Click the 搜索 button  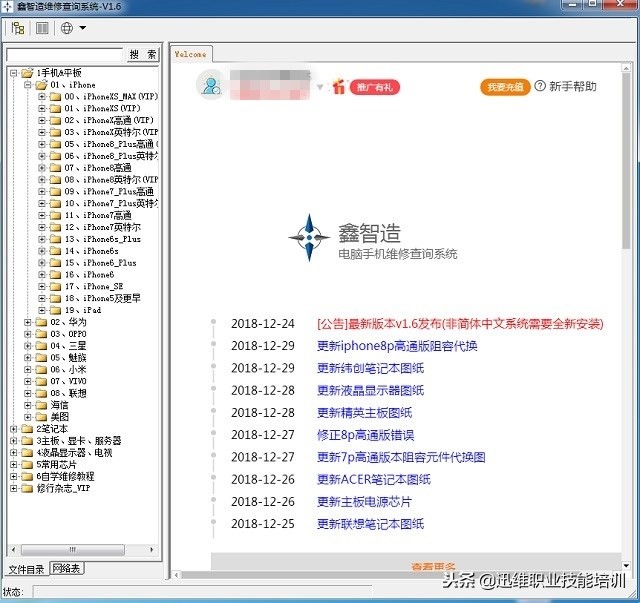(x=143, y=55)
